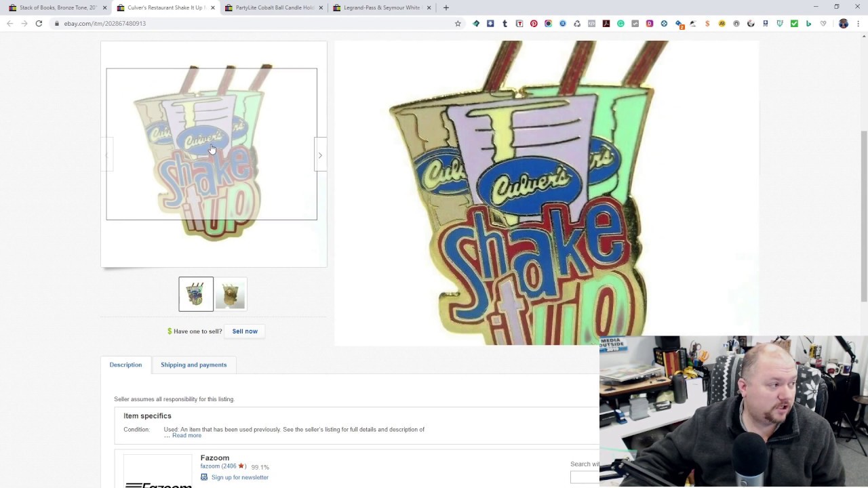The image size is (868, 488).
Task: Click the green checkmark extension icon
Action: (x=794, y=24)
